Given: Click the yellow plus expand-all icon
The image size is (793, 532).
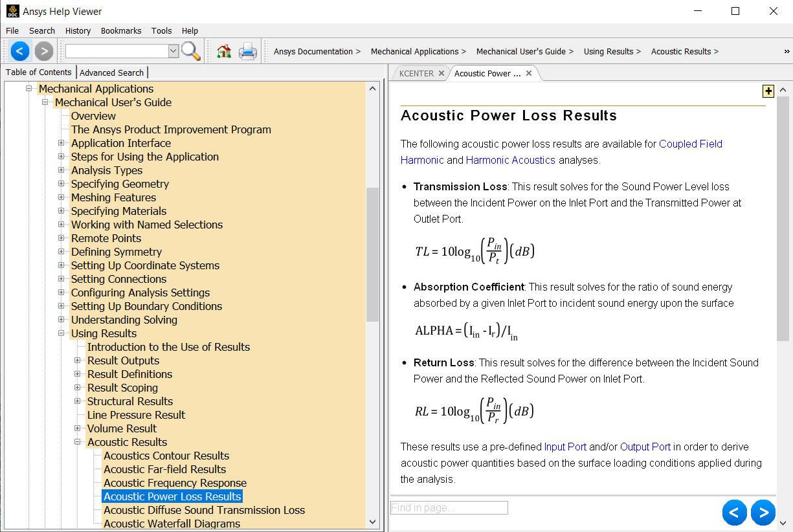Looking at the screenshot, I should [768, 91].
